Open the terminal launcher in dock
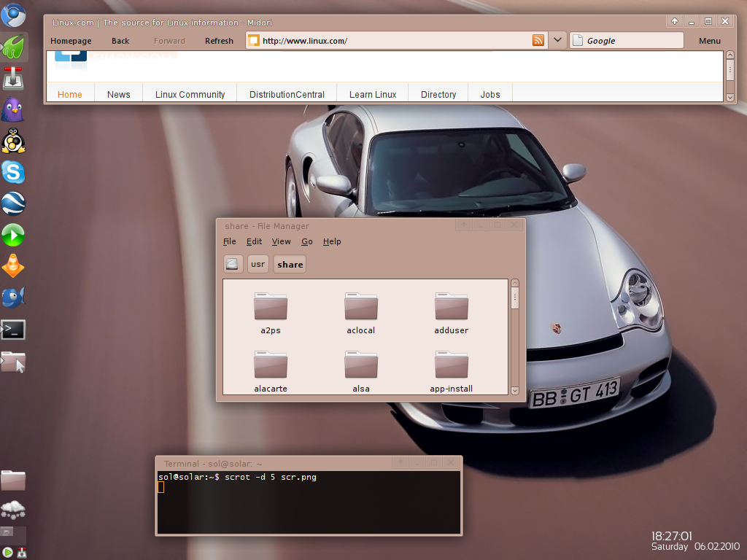The image size is (747, 560). (x=13, y=330)
